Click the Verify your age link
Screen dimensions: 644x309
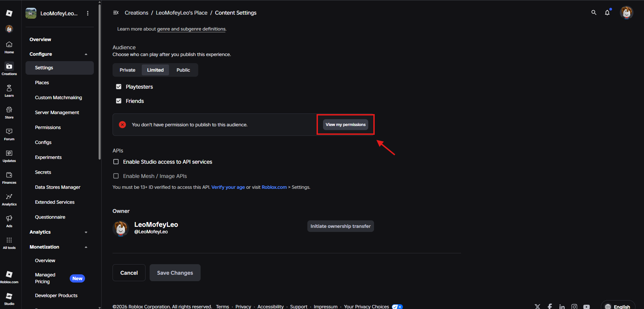(228, 187)
